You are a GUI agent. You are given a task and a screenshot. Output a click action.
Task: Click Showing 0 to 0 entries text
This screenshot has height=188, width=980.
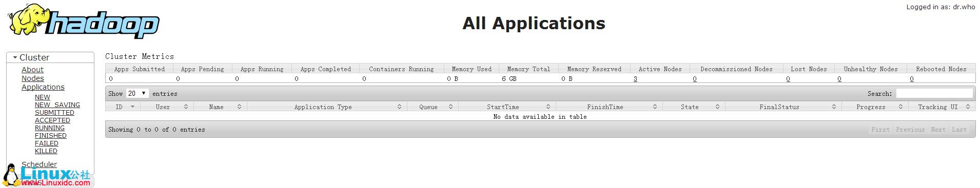[x=156, y=130]
